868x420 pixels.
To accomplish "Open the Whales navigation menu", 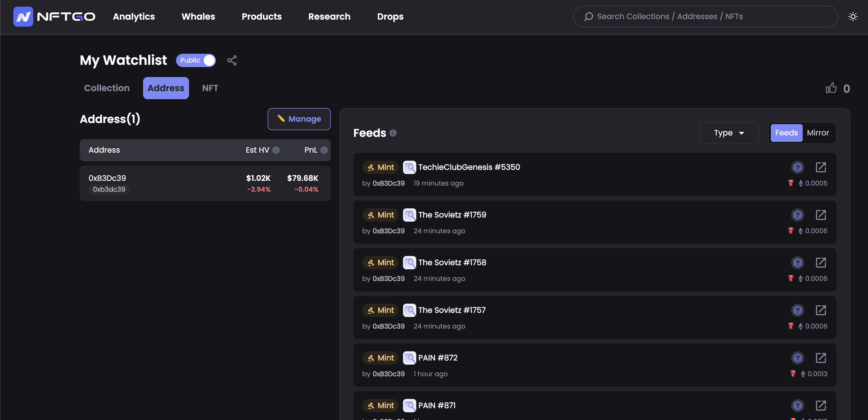I will 198,17.
